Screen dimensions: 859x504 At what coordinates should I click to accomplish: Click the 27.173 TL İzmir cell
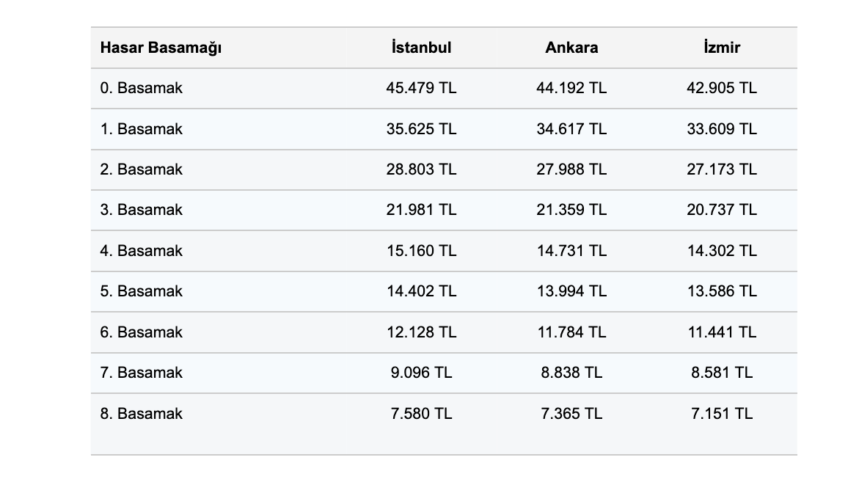pos(721,170)
